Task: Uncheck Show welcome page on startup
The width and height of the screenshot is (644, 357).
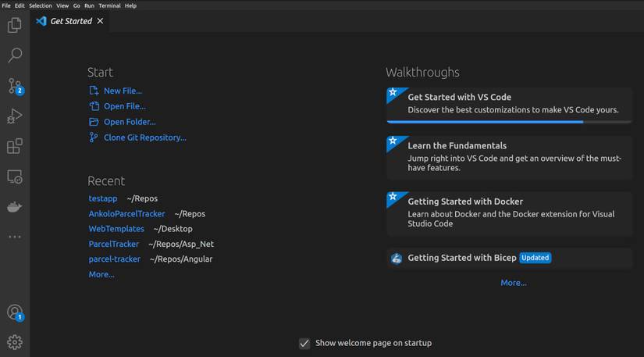Action: click(304, 343)
